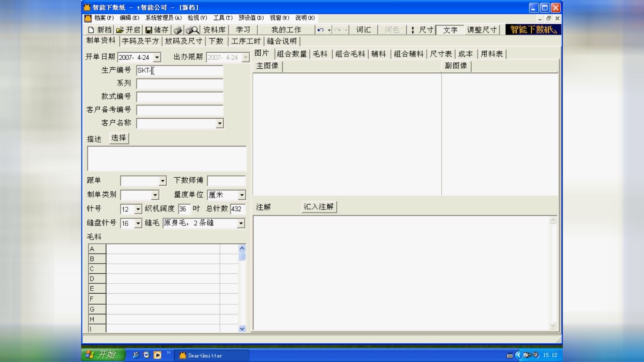Screen dimensions: 644x362
Task: Click the 生产编号 SKT- input field
Action: (x=180, y=70)
